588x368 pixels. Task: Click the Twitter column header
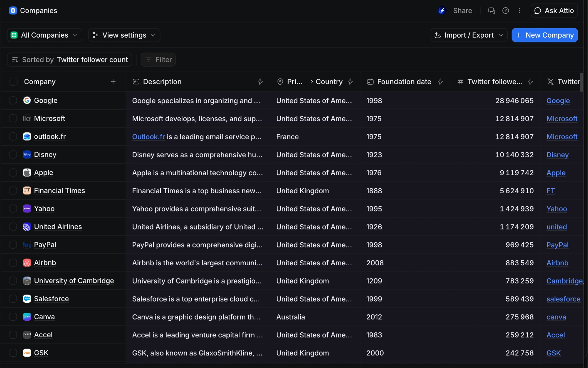click(562, 81)
